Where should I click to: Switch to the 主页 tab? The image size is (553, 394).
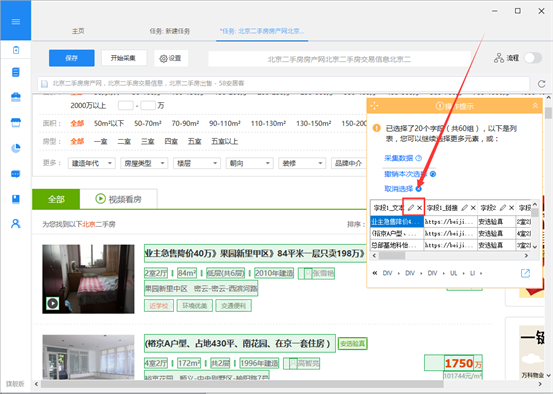click(x=78, y=31)
